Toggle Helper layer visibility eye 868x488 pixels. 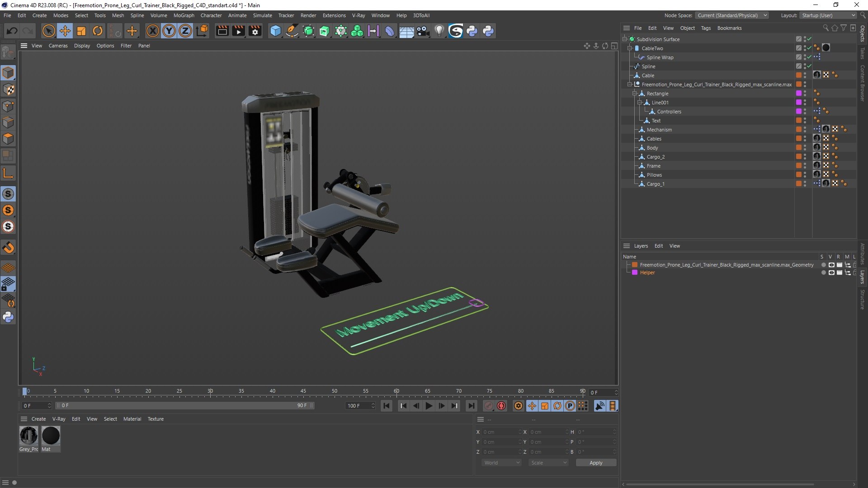point(831,273)
